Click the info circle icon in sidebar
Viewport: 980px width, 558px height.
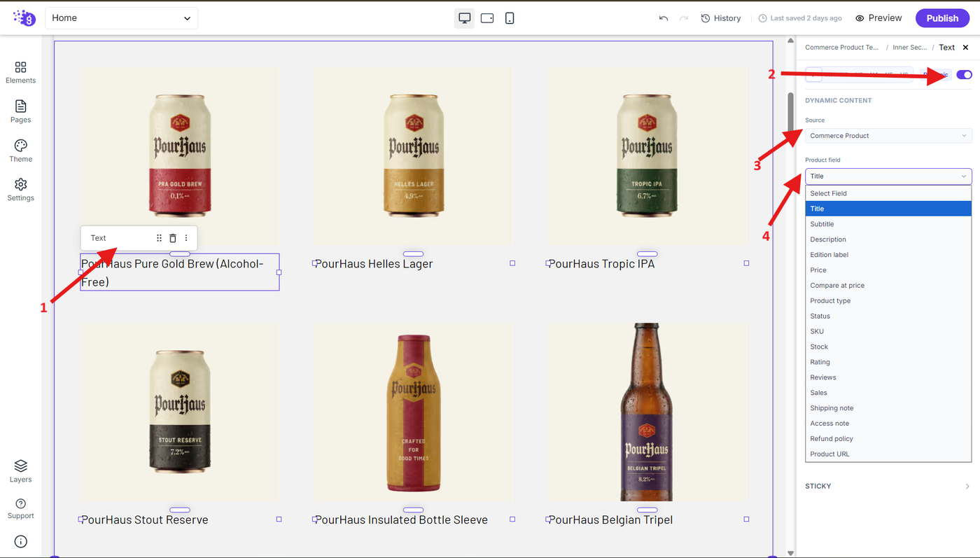pos(20,541)
